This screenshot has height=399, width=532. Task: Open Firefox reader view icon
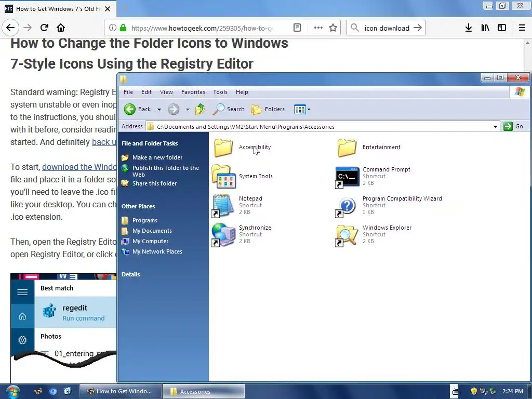(297, 28)
